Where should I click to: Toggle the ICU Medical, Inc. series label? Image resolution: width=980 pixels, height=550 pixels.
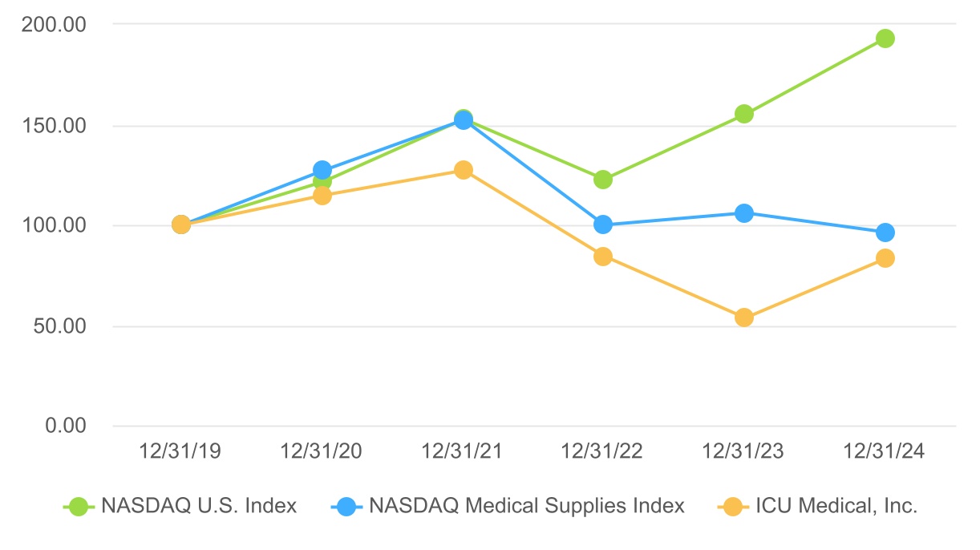835,506
